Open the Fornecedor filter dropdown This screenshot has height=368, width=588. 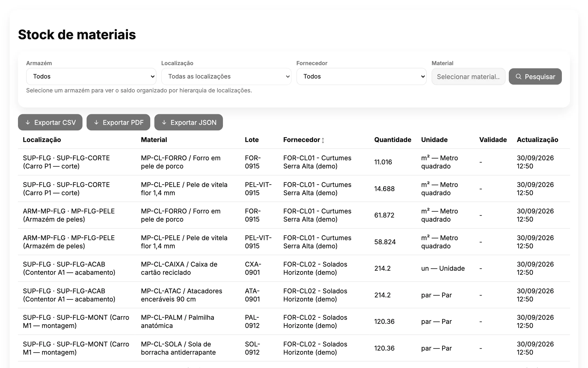(361, 76)
